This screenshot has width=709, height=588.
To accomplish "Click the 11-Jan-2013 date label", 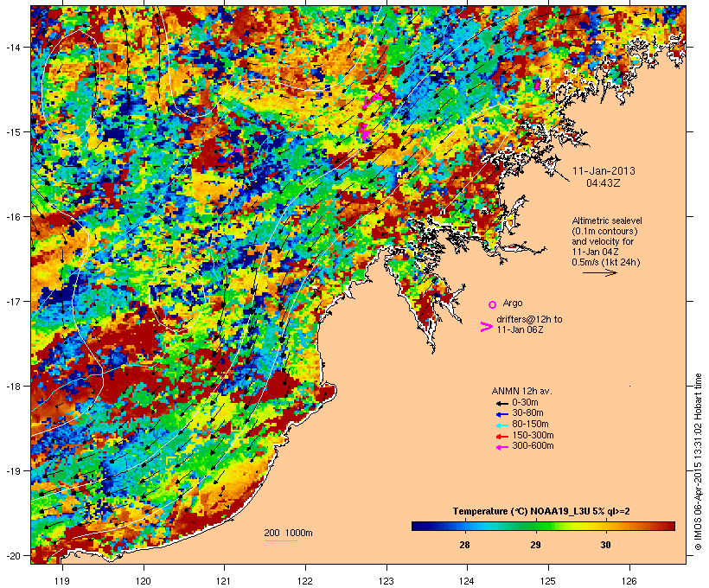I will [x=604, y=171].
